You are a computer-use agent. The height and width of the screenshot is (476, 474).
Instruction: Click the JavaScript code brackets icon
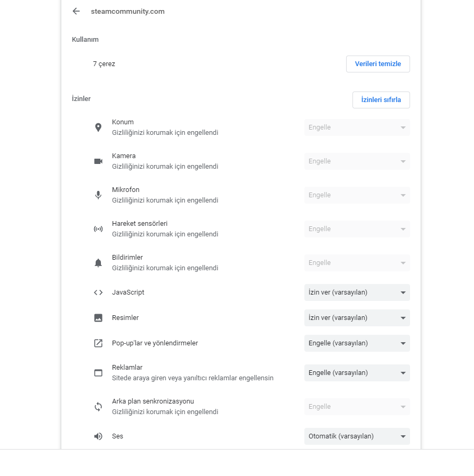coord(98,292)
